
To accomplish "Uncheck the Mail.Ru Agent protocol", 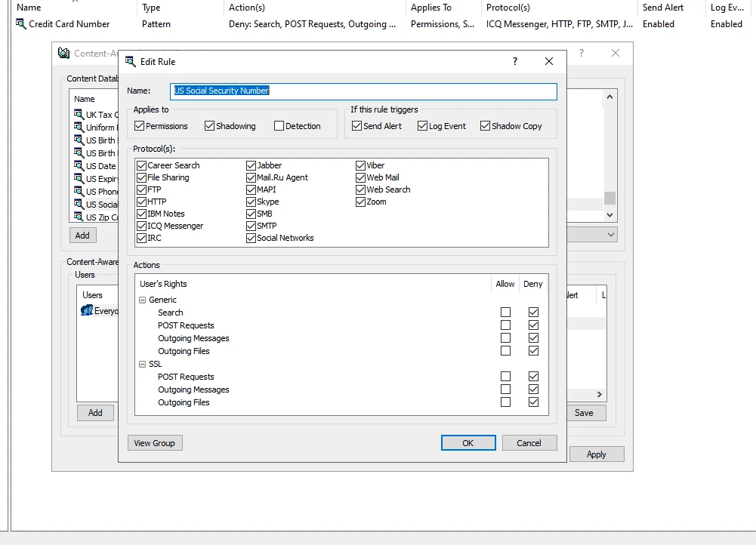I will [x=251, y=177].
